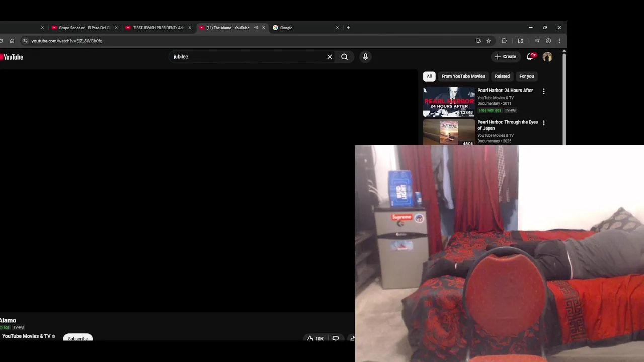Click title Pearl Harbor: Through the Eyes of Japan

508,125
